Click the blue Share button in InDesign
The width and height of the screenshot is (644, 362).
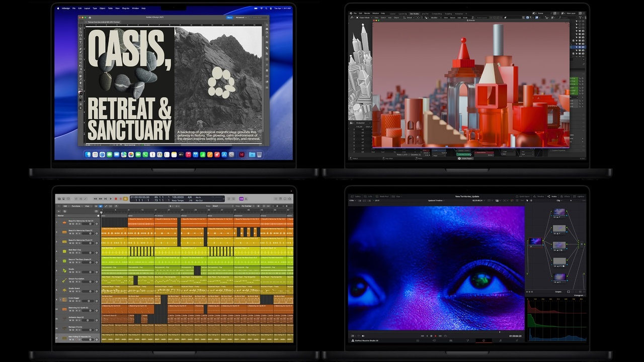[229, 17]
